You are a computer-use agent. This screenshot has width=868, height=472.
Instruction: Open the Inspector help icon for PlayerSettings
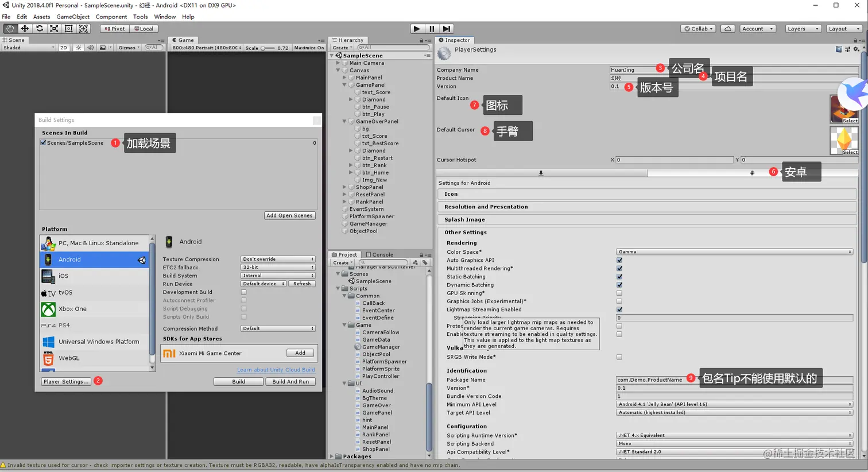tap(839, 49)
